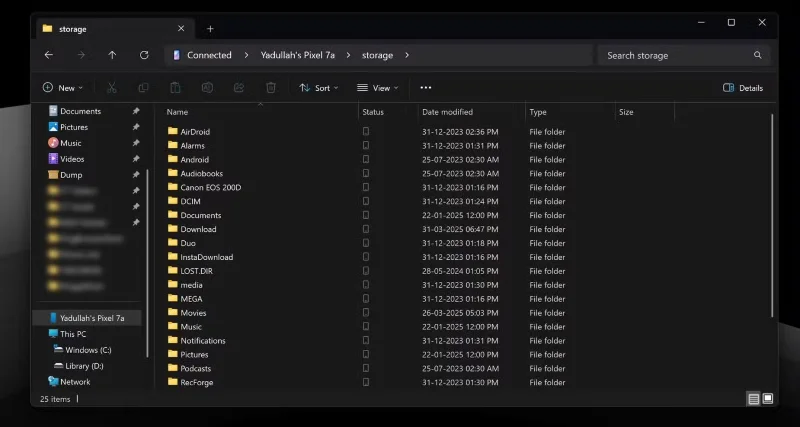The image size is (800, 427).
Task: Switch to large thumbnails view icon
Action: pyautogui.click(x=768, y=398)
